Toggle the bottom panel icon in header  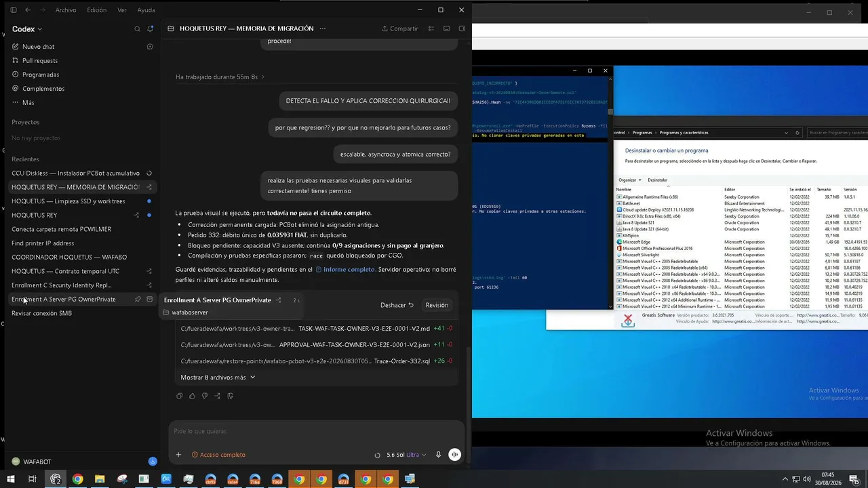click(447, 28)
